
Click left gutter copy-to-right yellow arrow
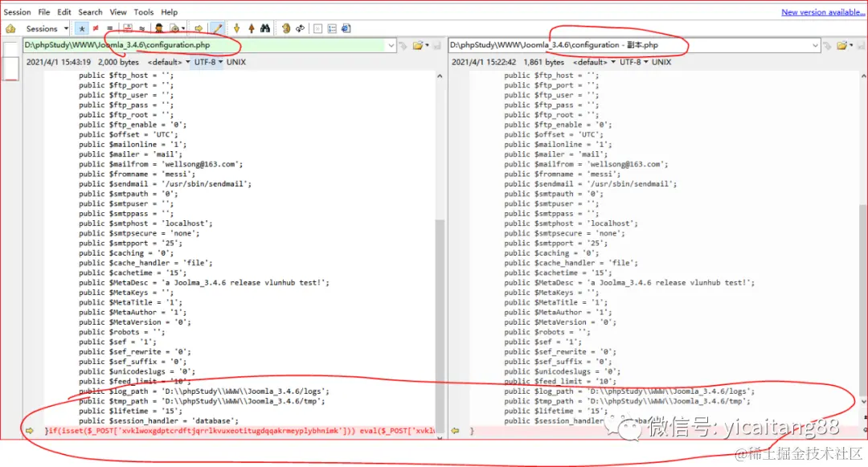click(x=30, y=431)
